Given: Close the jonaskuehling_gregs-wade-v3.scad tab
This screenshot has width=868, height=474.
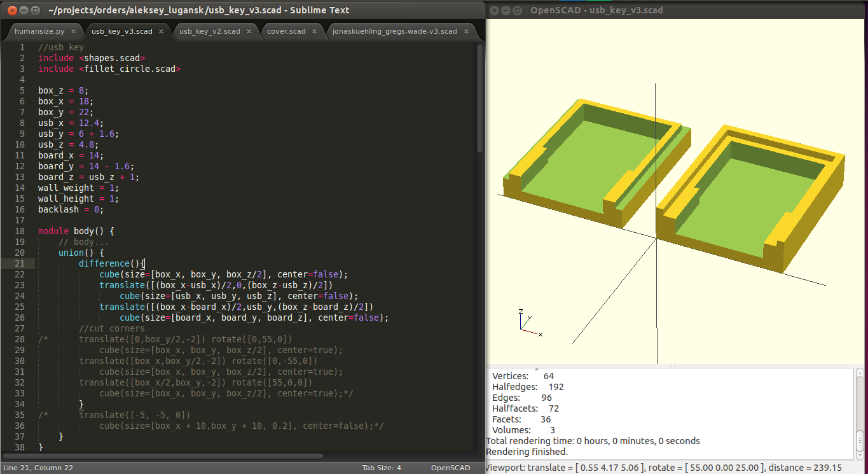Looking at the screenshot, I should click(x=466, y=31).
